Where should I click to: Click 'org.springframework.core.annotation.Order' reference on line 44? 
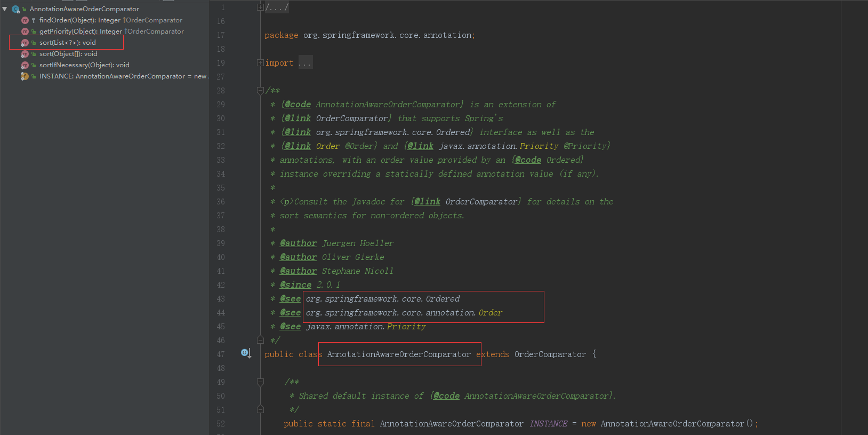tap(404, 313)
